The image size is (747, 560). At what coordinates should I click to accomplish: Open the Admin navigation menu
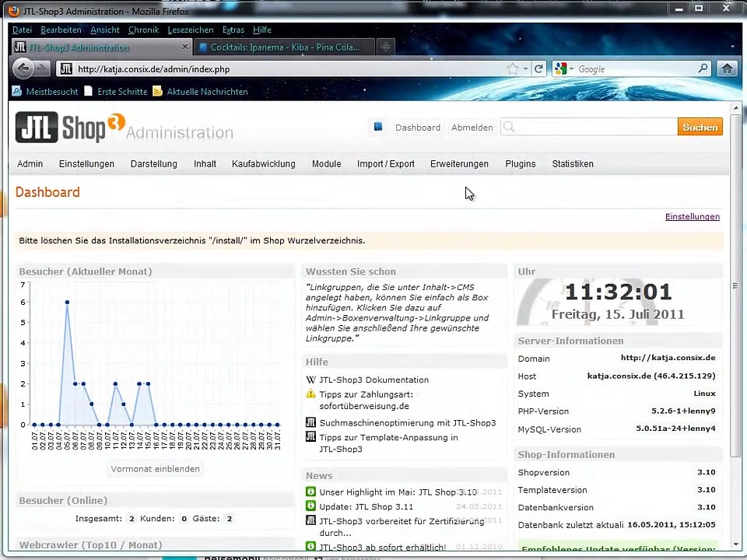[30, 164]
